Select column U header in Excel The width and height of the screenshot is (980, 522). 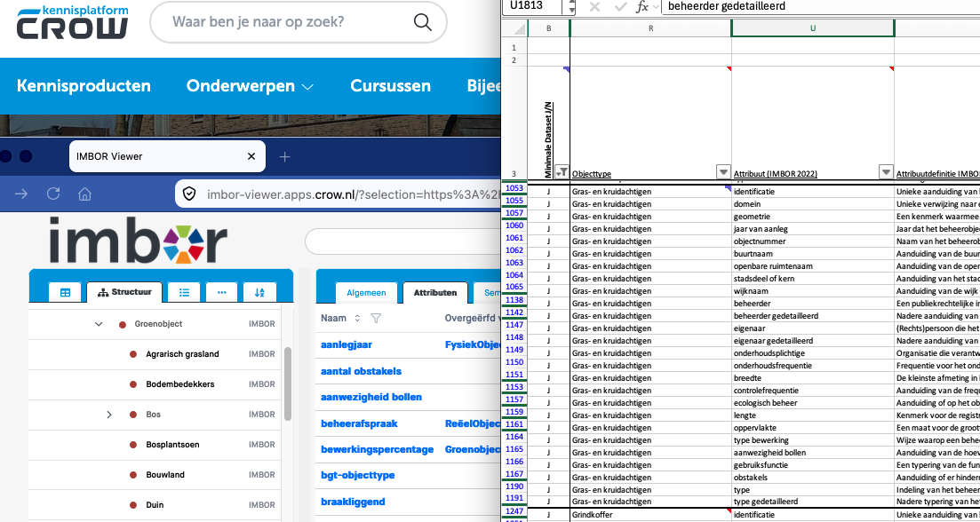[813, 28]
